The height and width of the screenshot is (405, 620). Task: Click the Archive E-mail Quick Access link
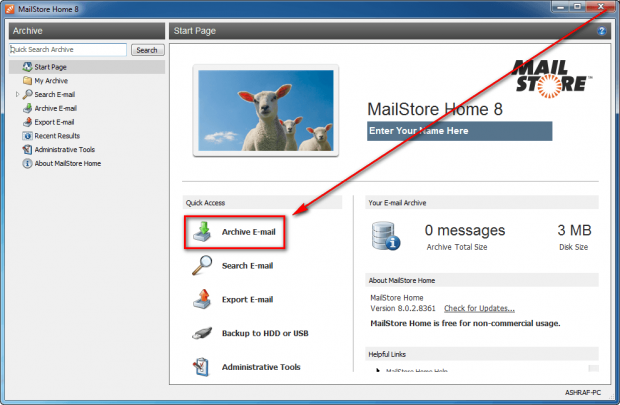248,232
